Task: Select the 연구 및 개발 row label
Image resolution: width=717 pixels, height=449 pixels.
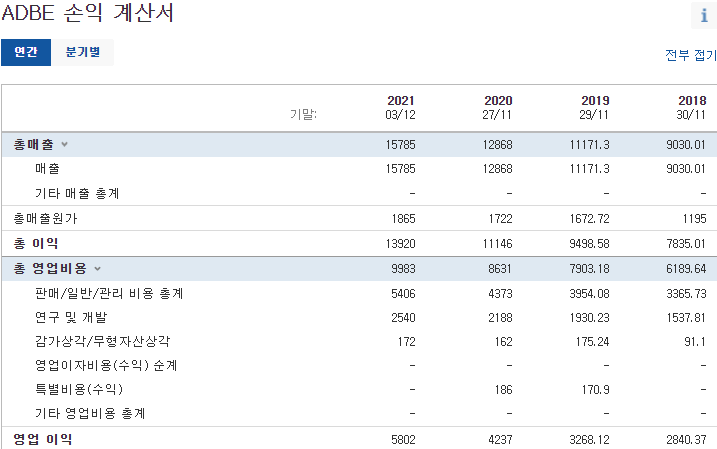Action: point(71,317)
